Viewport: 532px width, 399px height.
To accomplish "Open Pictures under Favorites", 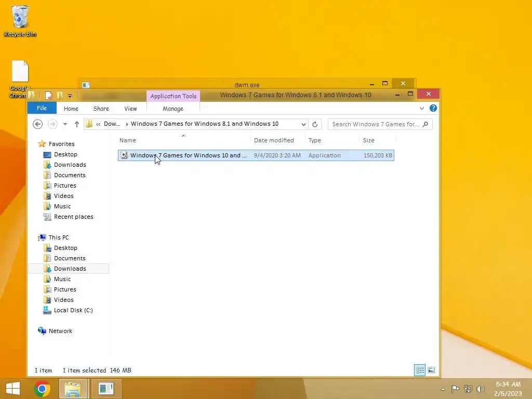I will tap(65, 185).
